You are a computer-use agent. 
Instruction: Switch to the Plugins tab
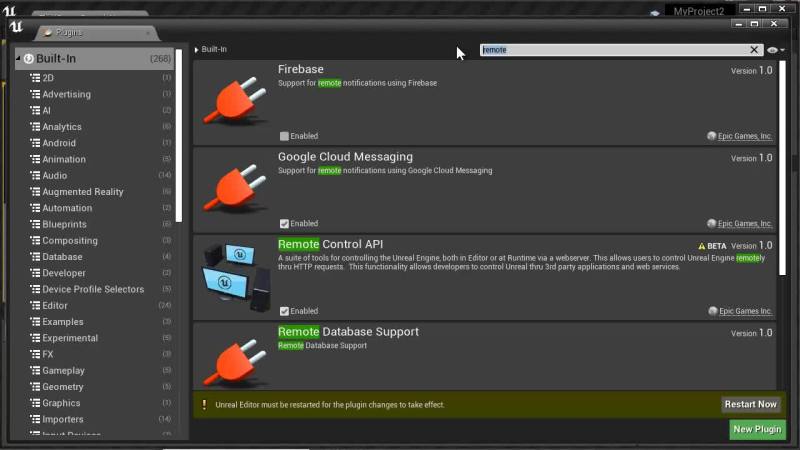(x=96, y=33)
